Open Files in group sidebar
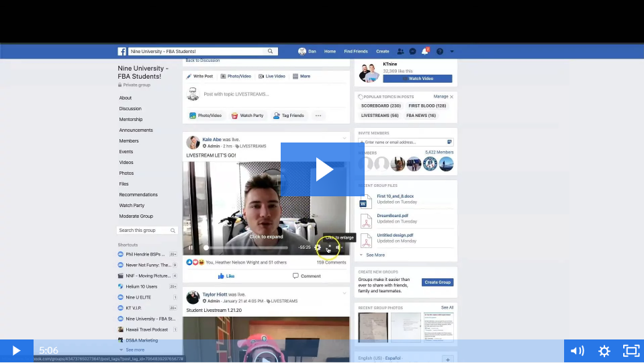This screenshot has height=363, width=644. (124, 184)
